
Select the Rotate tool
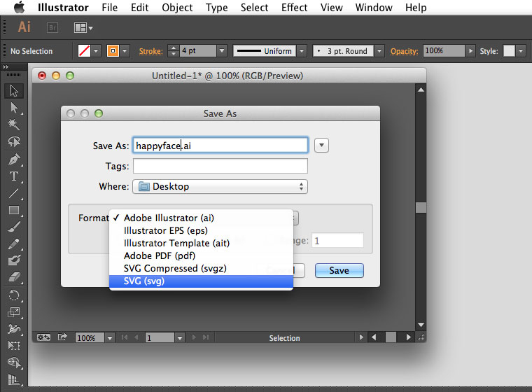pyautogui.click(x=14, y=295)
